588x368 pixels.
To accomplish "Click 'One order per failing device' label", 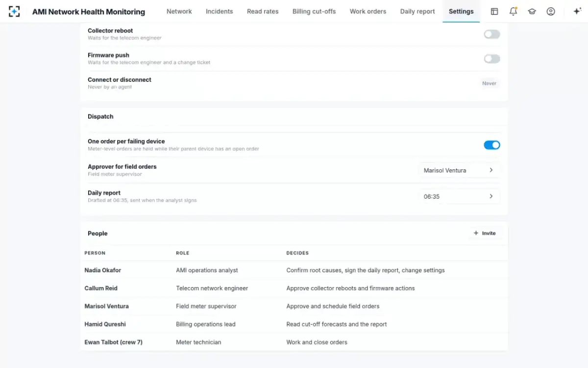I will pyautogui.click(x=126, y=141).
